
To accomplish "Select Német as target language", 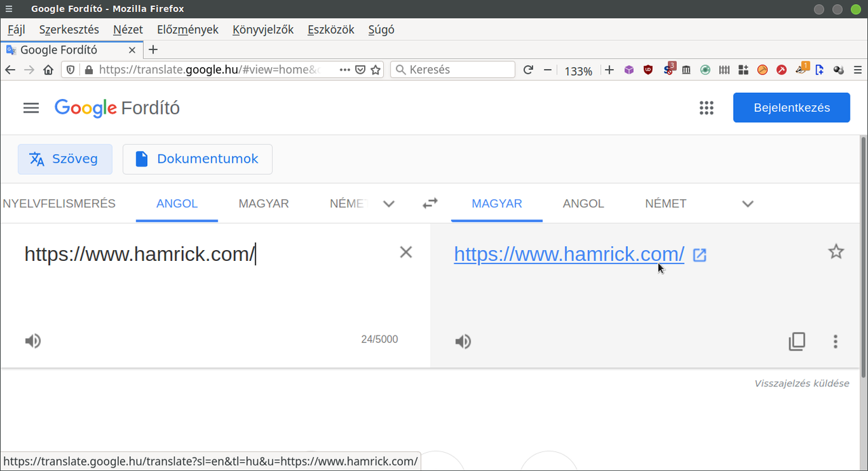I will click(666, 203).
